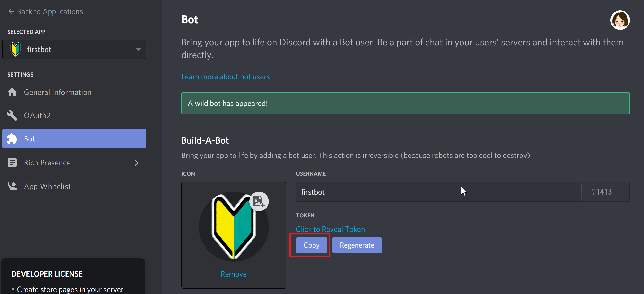The height and width of the screenshot is (294, 644).
Task: Open Learn more about bot users
Action: coord(225,77)
